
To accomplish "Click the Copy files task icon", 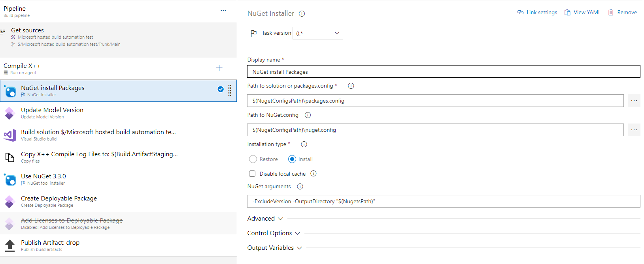I will (10, 157).
